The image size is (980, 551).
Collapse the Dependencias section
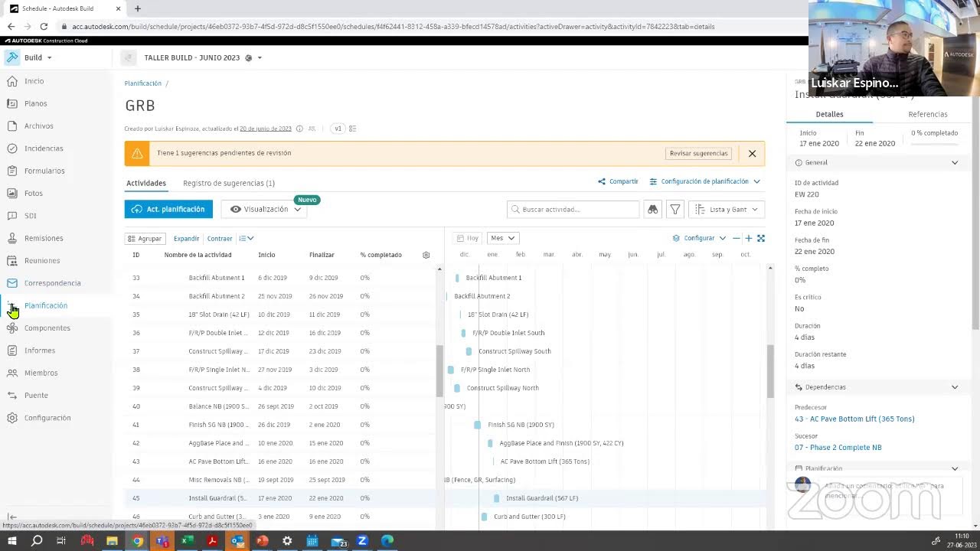[x=955, y=387]
